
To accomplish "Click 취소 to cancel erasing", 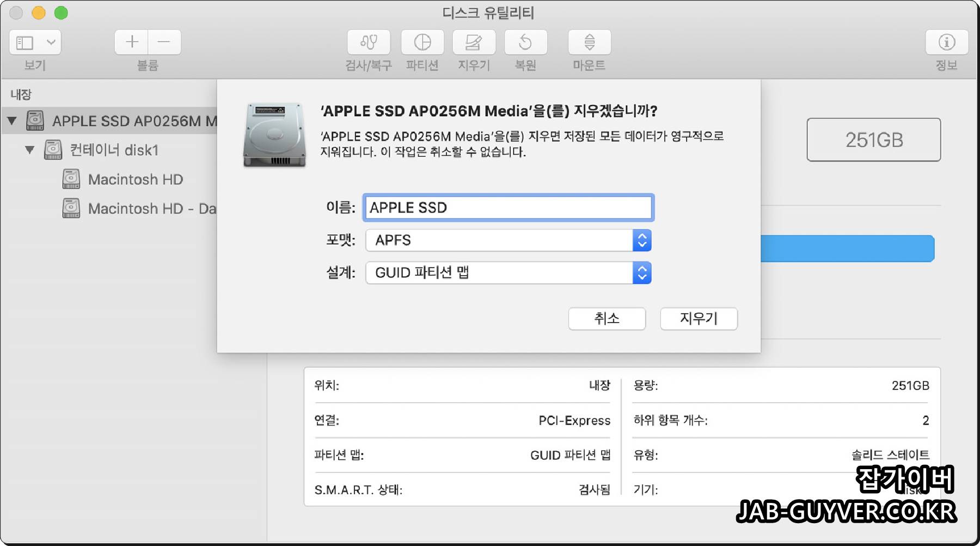I will (x=607, y=318).
